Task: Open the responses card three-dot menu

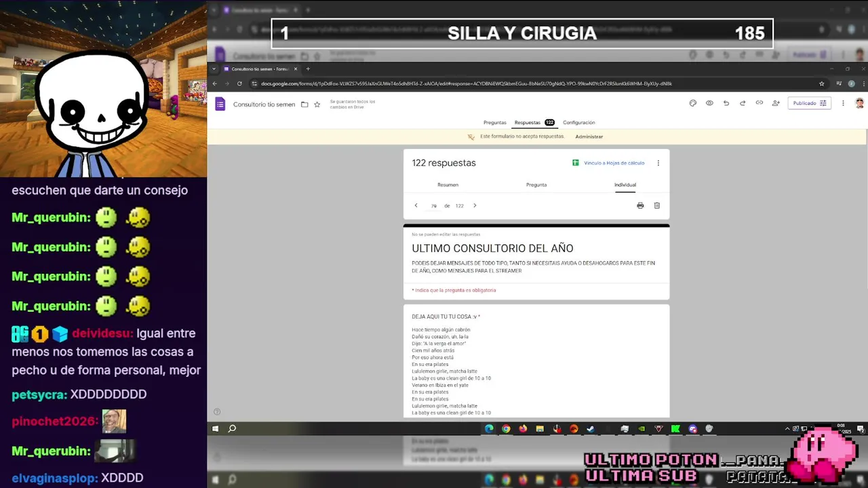Action: click(658, 163)
